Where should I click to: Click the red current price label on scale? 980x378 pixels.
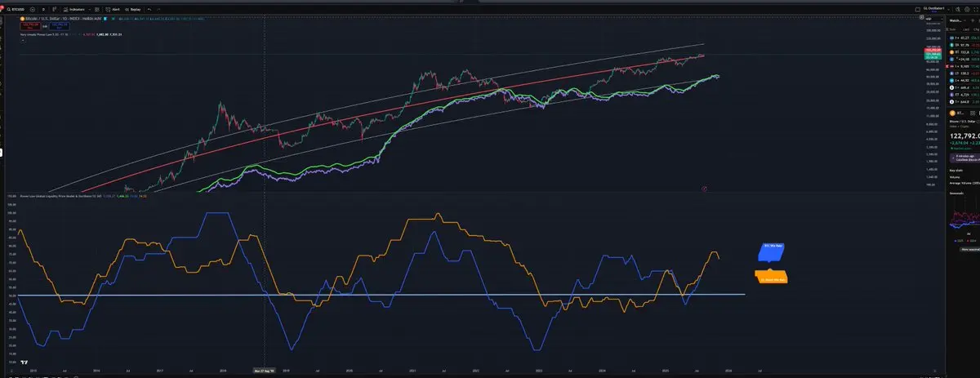click(933, 50)
